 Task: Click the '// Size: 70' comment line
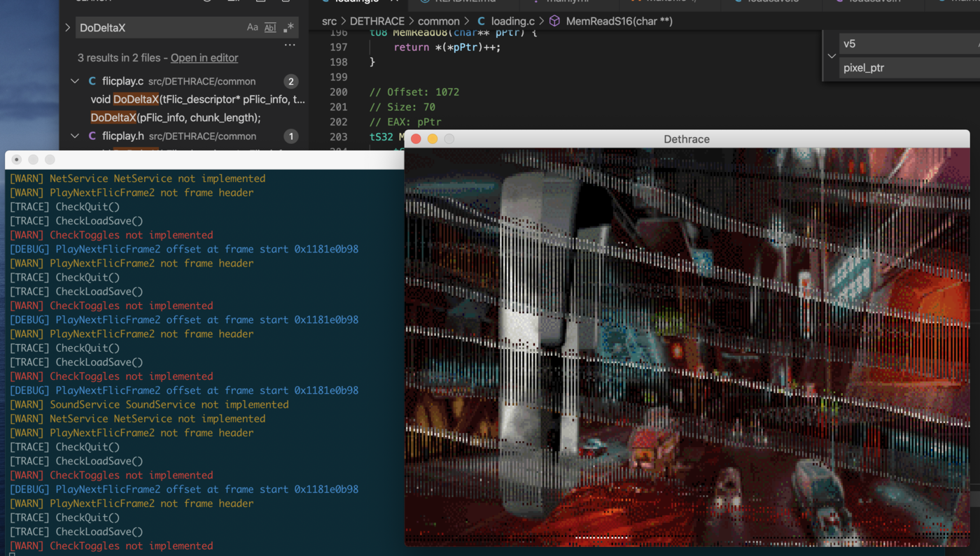(x=402, y=107)
